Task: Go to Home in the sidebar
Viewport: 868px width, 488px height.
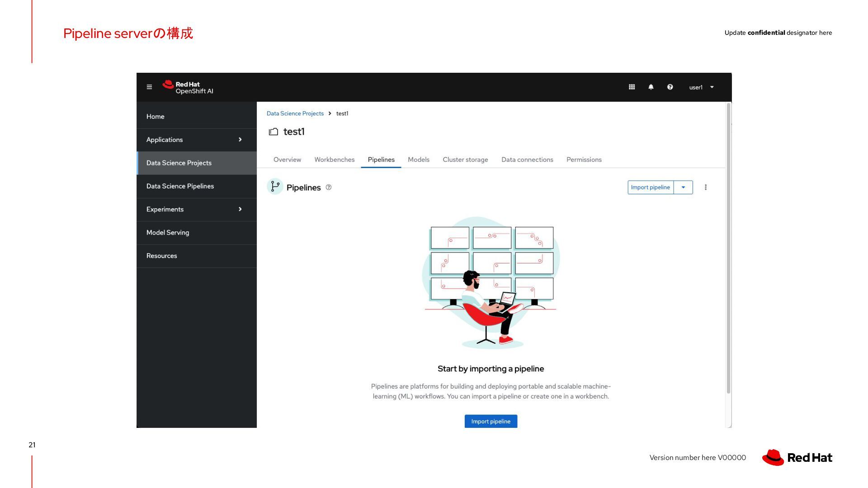Action: click(x=197, y=117)
